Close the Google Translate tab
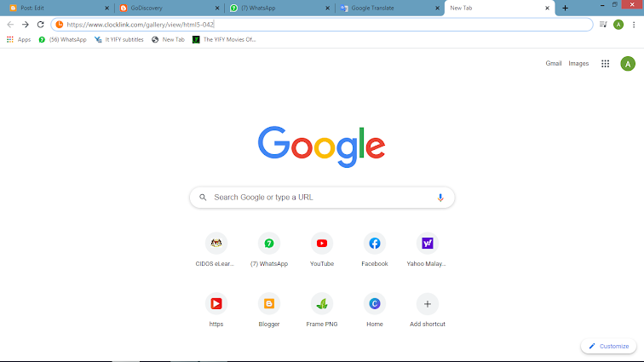644x362 pixels. [437, 8]
